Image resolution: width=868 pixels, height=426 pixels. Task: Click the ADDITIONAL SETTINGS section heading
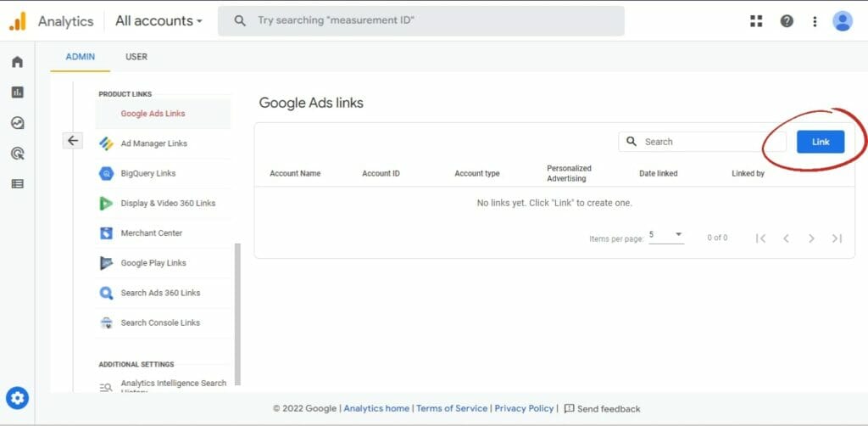[x=136, y=365]
